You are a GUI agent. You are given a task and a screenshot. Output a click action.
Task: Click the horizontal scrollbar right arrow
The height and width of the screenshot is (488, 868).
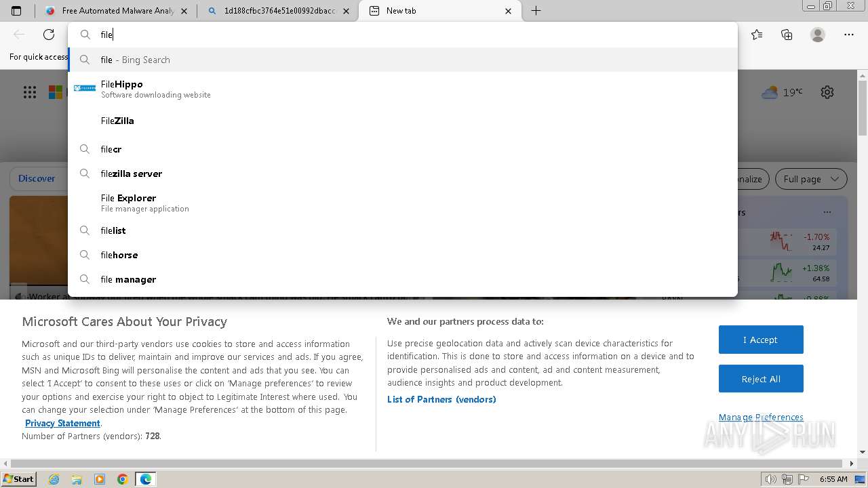click(852, 464)
